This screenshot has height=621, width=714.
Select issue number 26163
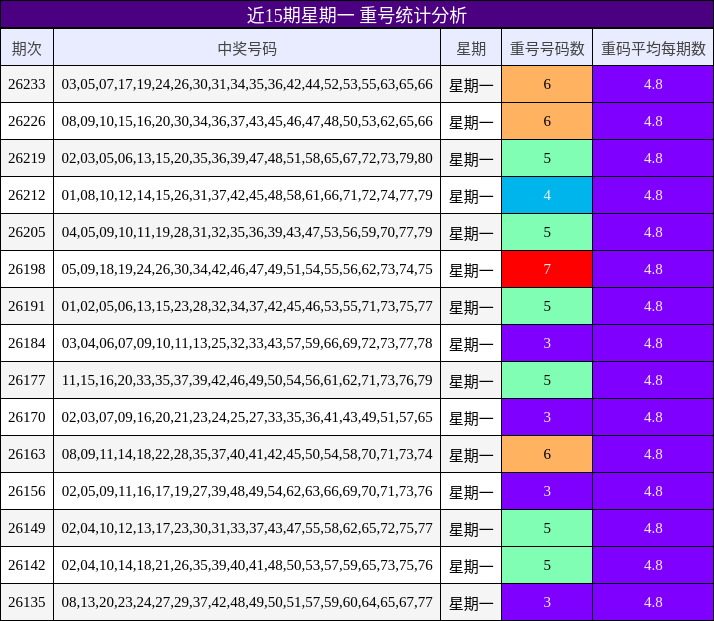(x=27, y=454)
